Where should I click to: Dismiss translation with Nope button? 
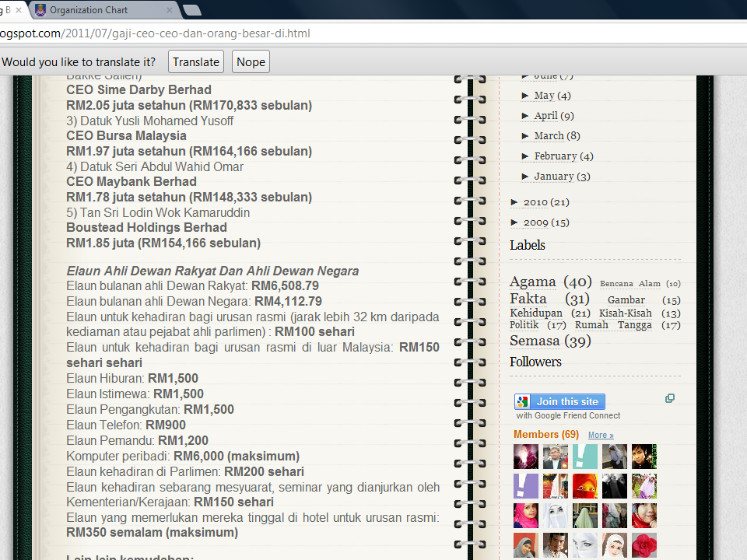coord(251,62)
